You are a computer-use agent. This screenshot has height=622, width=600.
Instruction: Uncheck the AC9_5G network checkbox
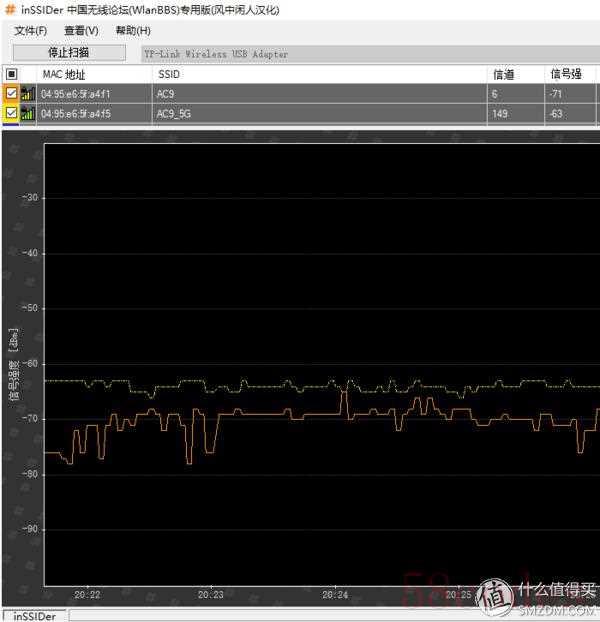point(11,114)
